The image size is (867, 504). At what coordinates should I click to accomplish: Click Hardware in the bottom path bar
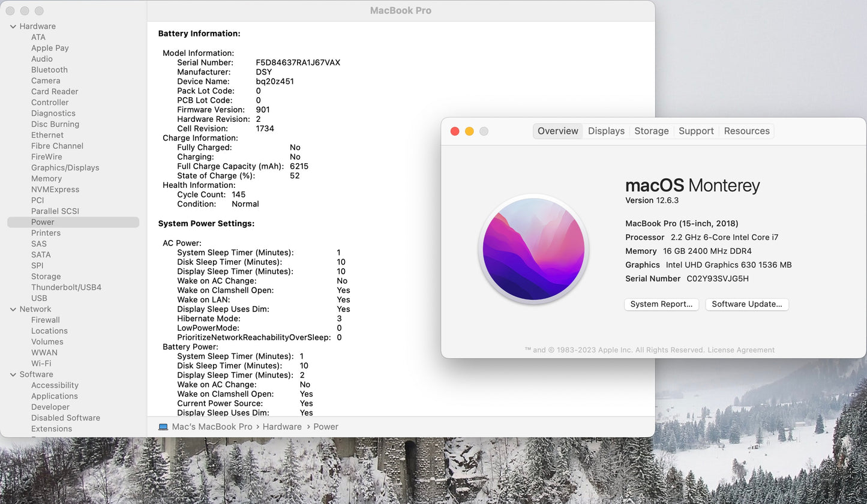[282, 427]
